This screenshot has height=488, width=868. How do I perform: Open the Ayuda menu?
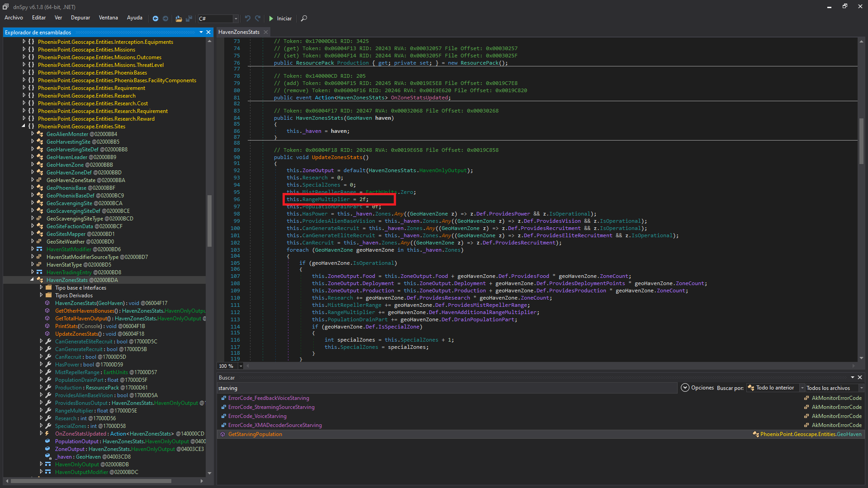coord(135,18)
